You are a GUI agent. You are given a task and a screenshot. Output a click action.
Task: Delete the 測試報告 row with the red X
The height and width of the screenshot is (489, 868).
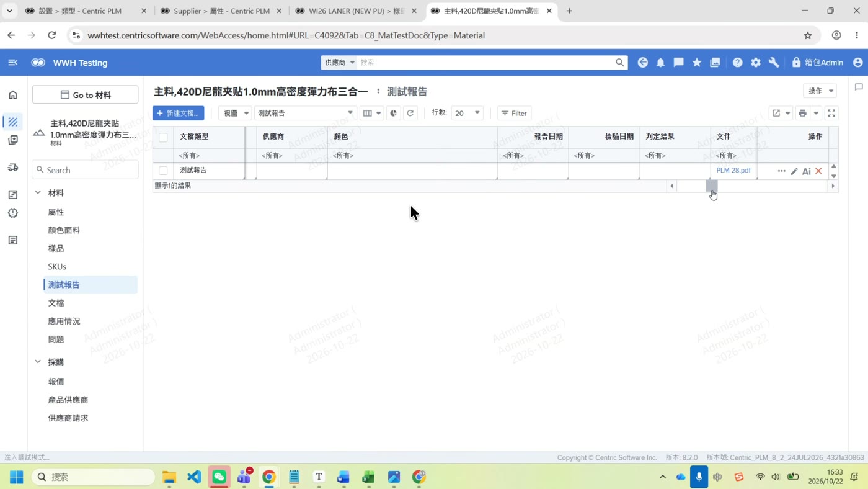[818, 171]
